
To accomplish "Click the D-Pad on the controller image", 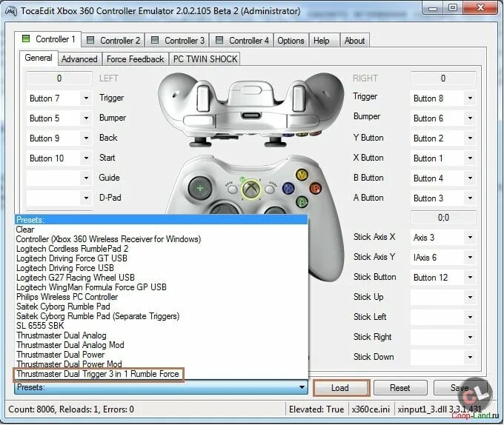I will click(200, 188).
